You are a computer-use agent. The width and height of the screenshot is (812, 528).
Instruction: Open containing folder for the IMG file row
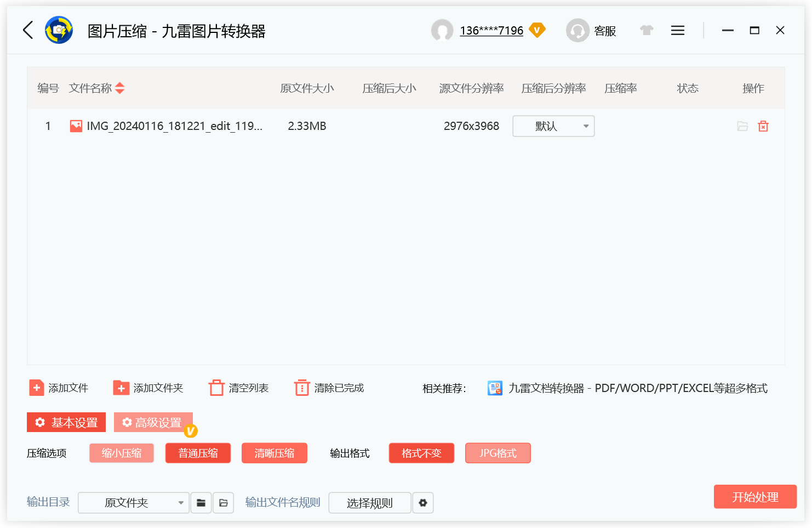(742, 126)
